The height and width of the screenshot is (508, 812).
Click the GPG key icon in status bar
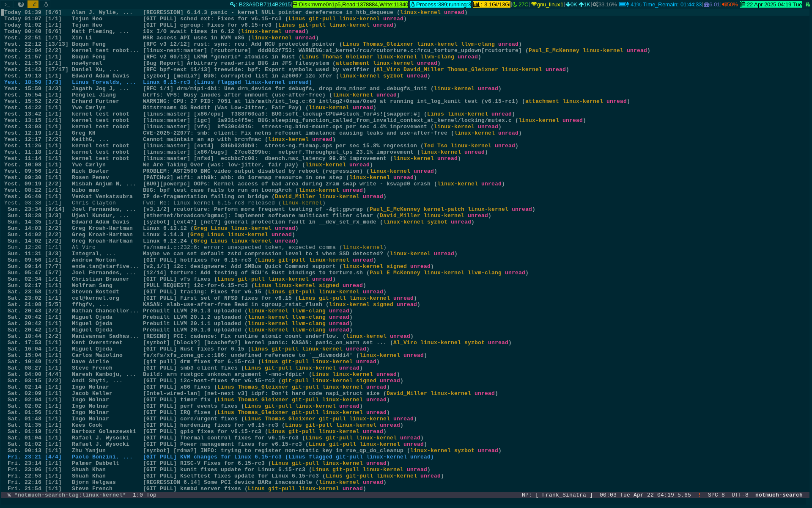click(x=233, y=5)
